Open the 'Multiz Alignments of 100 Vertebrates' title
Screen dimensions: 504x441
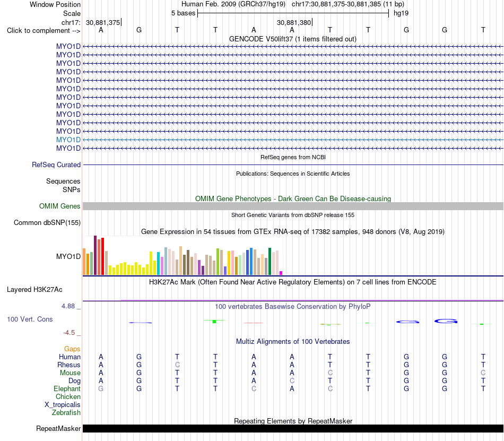click(293, 342)
